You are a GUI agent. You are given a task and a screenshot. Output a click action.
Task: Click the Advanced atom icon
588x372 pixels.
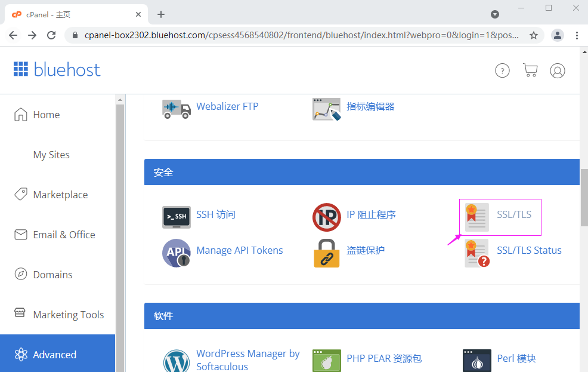[21, 354]
